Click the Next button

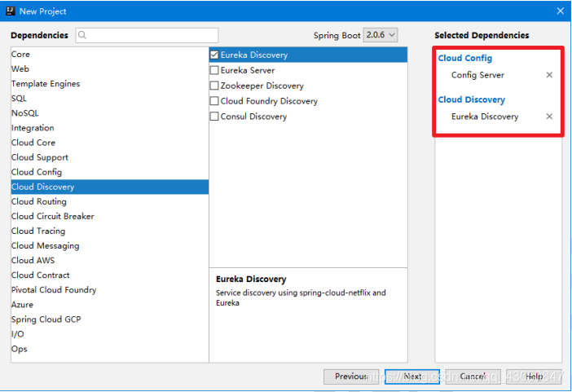[412, 377]
